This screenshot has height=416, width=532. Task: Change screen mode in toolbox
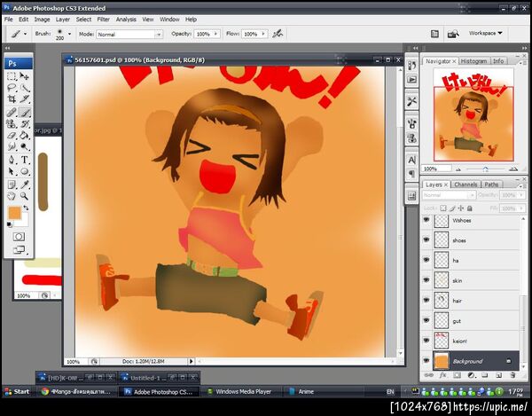click(x=19, y=250)
